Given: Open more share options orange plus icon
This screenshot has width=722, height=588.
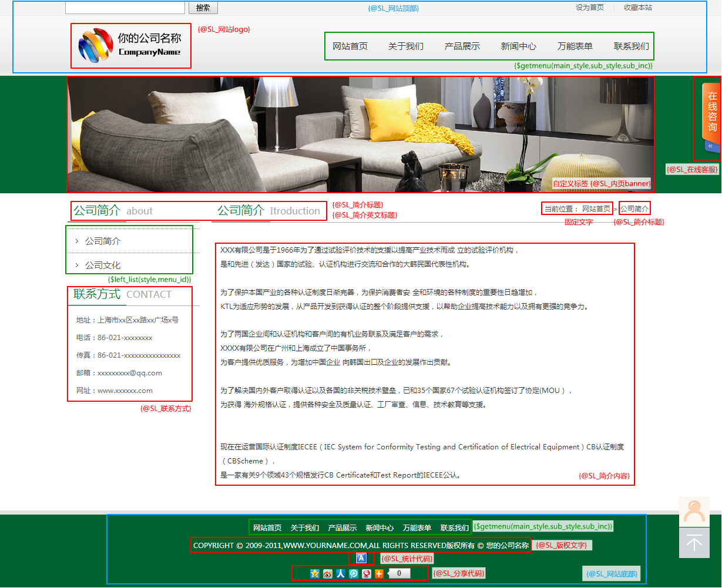Looking at the screenshot, I should pos(379,573).
